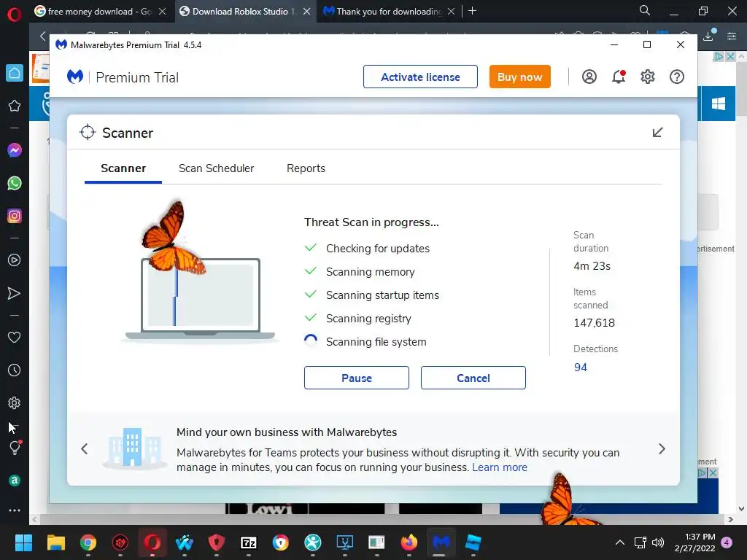This screenshot has height=560, width=747.
Task: Open Firefox from the taskbar
Action: coord(409,542)
